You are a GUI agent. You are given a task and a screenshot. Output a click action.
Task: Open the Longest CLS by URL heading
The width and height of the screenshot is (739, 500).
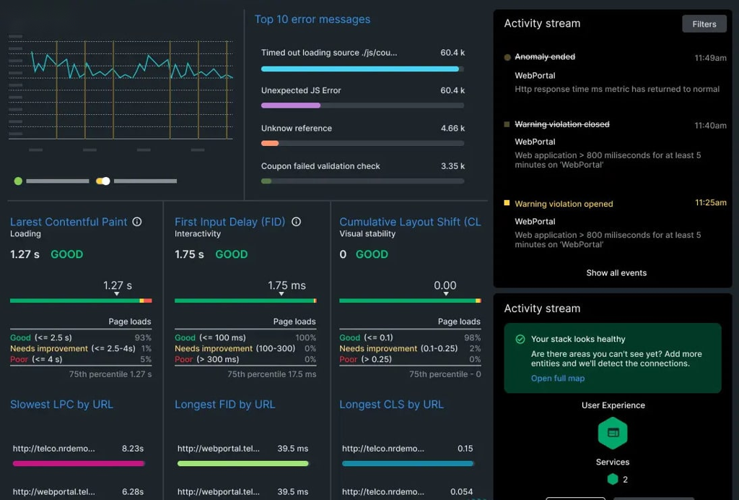click(x=391, y=405)
